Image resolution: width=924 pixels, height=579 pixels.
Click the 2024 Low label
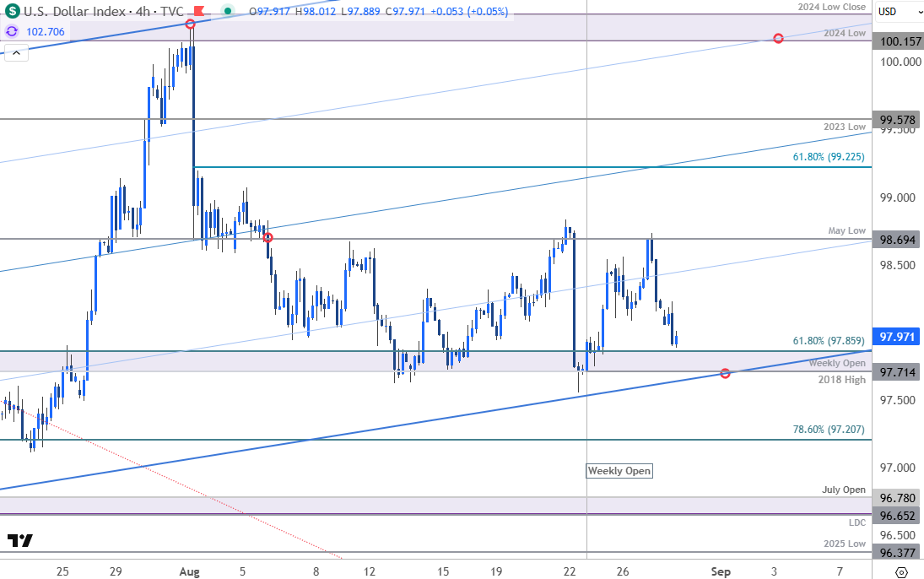point(845,33)
